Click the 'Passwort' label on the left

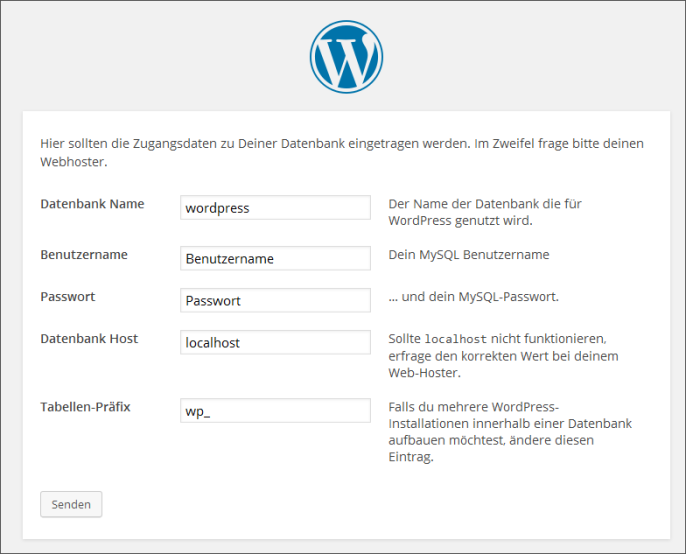pos(68,297)
